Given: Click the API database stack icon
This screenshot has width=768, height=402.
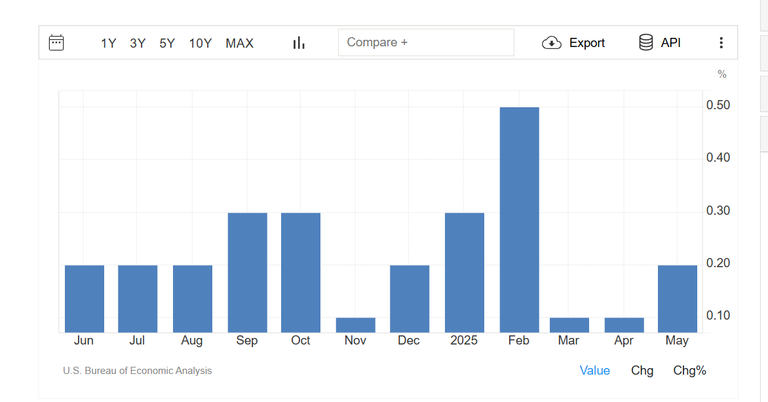Looking at the screenshot, I should coord(646,43).
